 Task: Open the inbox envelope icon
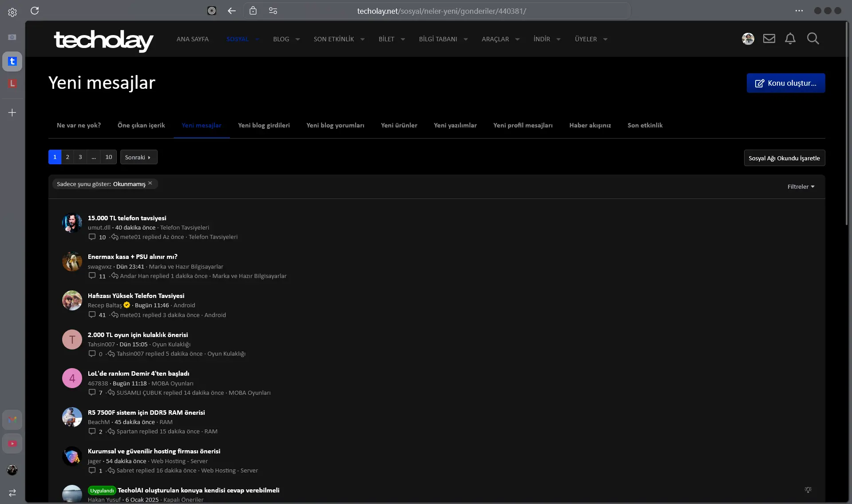pos(769,39)
